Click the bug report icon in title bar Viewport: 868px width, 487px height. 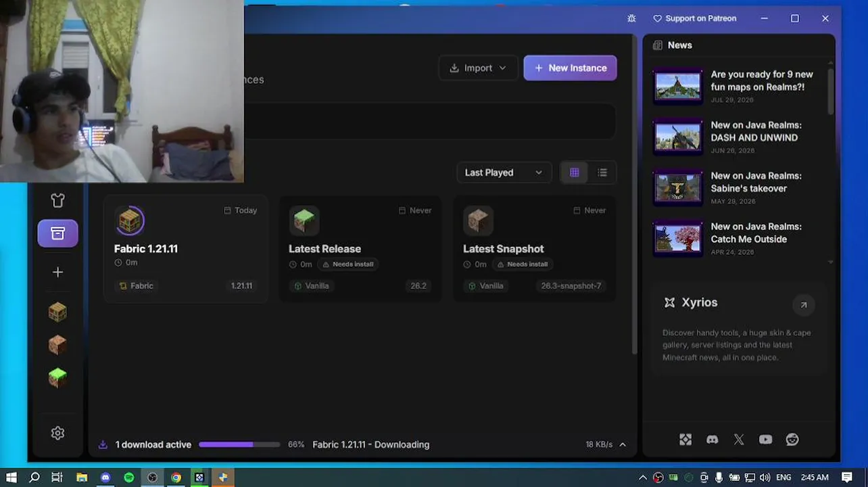pyautogui.click(x=631, y=18)
